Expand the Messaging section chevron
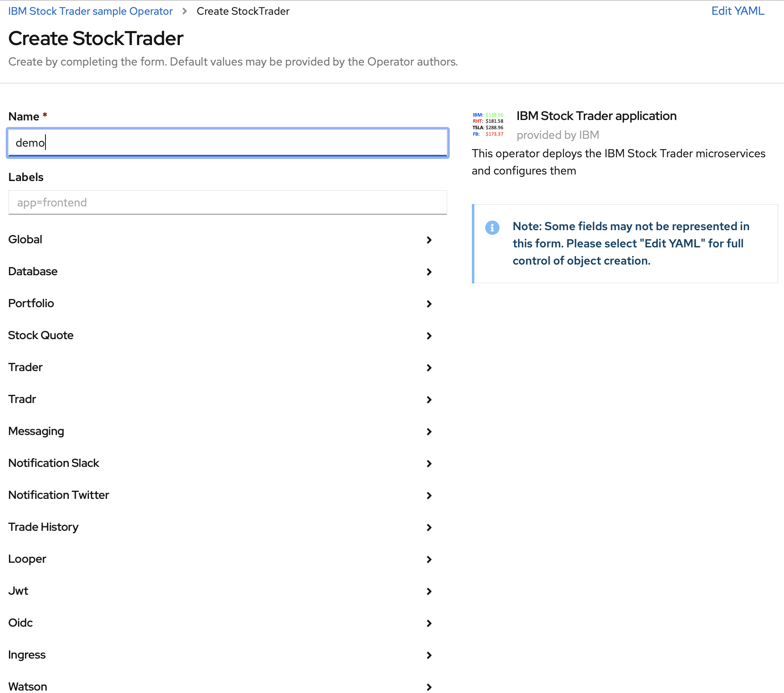Image resolution: width=784 pixels, height=693 pixels. coord(429,431)
